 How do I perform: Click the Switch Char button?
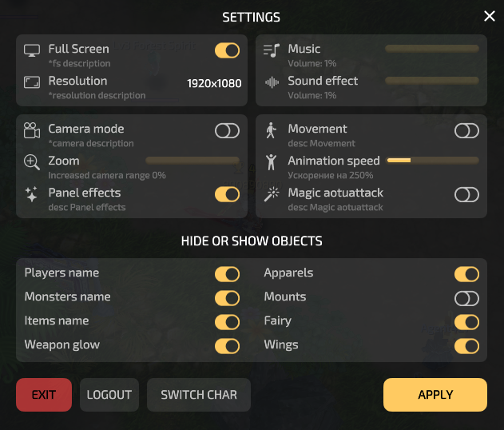coord(199,395)
